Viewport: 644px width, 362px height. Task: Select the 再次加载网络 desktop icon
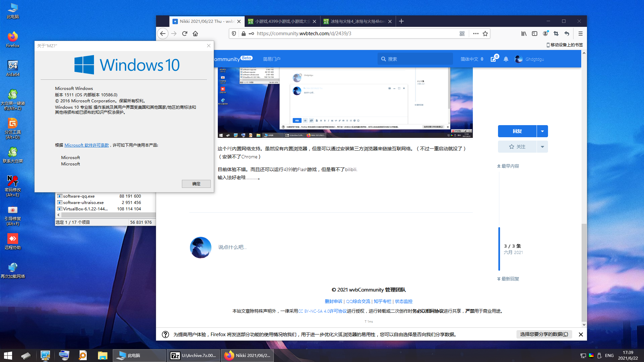tap(13, 270)
